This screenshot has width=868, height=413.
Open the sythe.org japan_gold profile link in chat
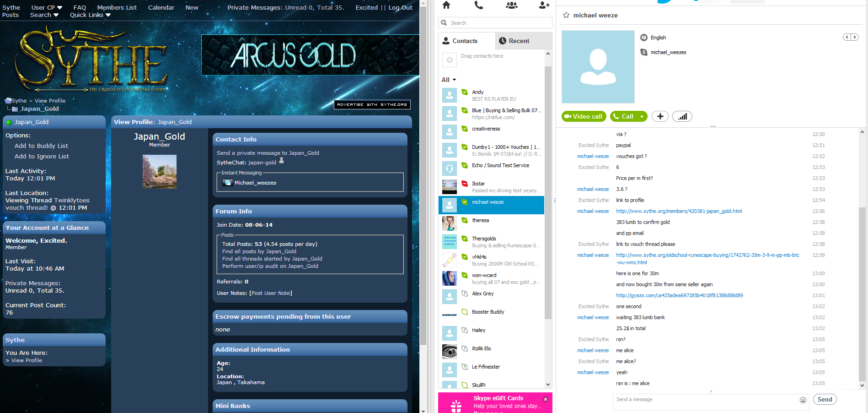click(679, 211)
